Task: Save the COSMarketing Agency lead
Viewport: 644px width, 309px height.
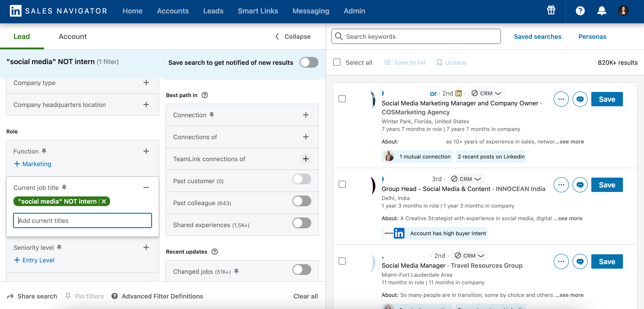Action: [607, 99]
